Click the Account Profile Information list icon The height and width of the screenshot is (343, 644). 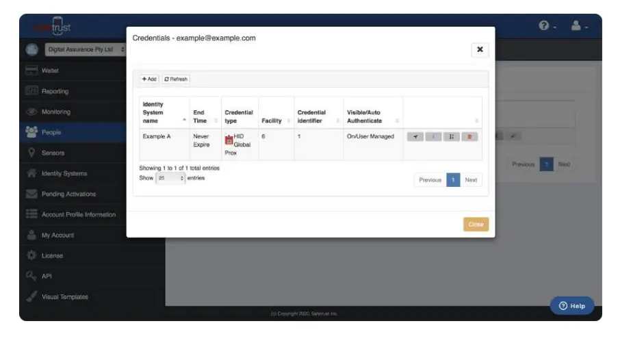coord(31,214)
